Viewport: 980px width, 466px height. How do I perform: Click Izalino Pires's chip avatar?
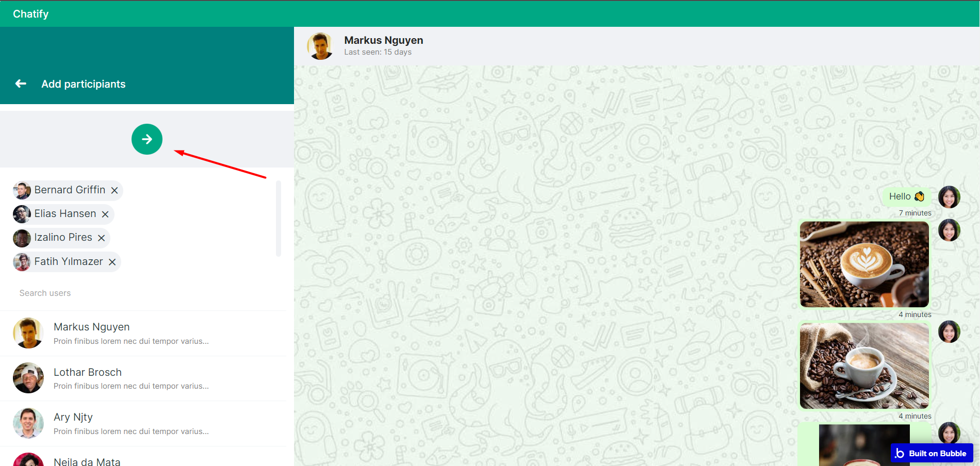point(22,238)
